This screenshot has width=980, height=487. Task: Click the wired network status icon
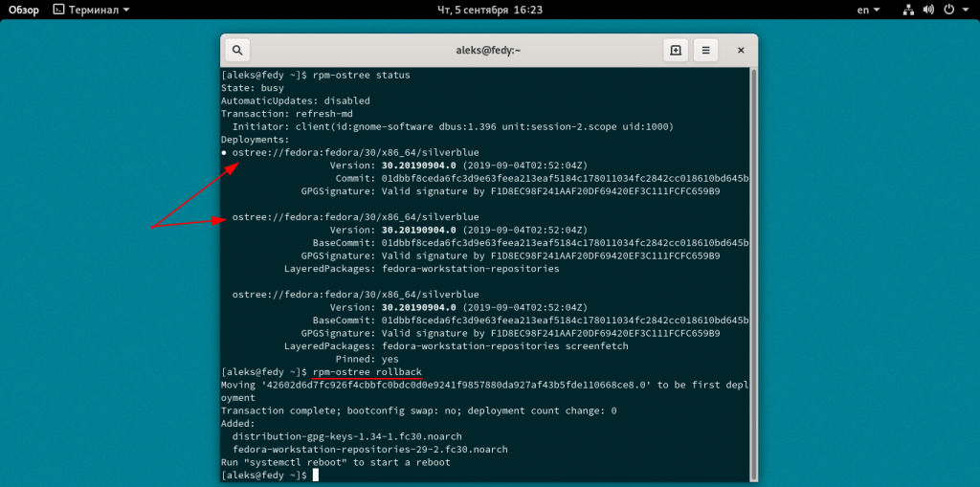pyautogui.click(x=908, y=10)
